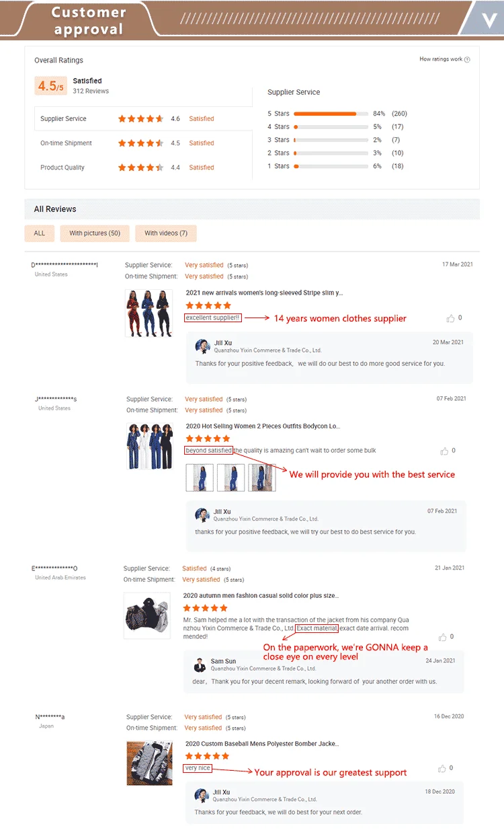The height and width of the screenshot is (832, 504).
Task: Click the down arrow in the header banner
Action: click(488, 19)
